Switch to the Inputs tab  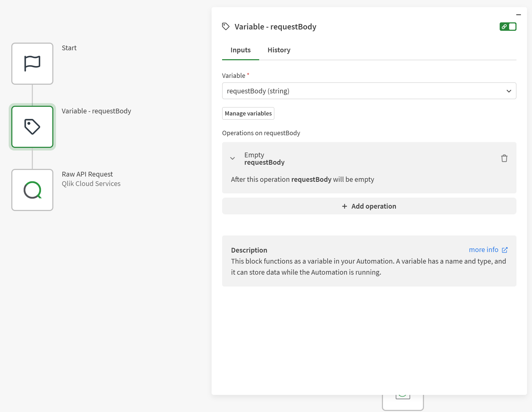pyautogui.click(x=241, y=50)
